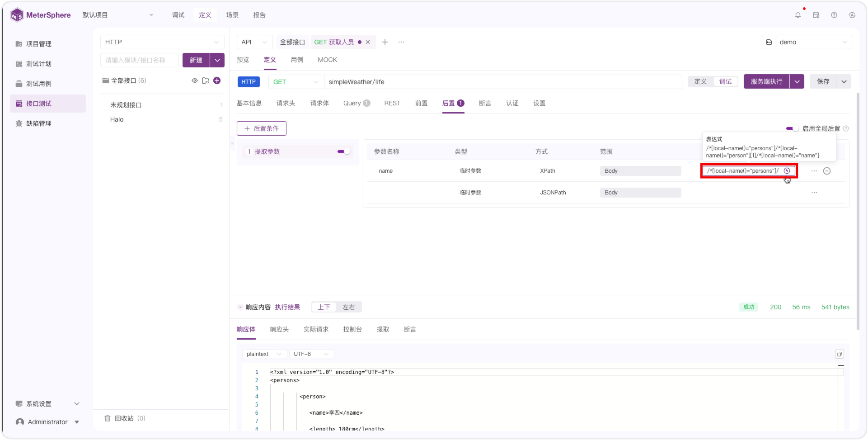Image resolution: width=868 pixels, height=440 pixels.
Task: Toggle the 启用全局后置 switch
Action: [x=792, y=128]
